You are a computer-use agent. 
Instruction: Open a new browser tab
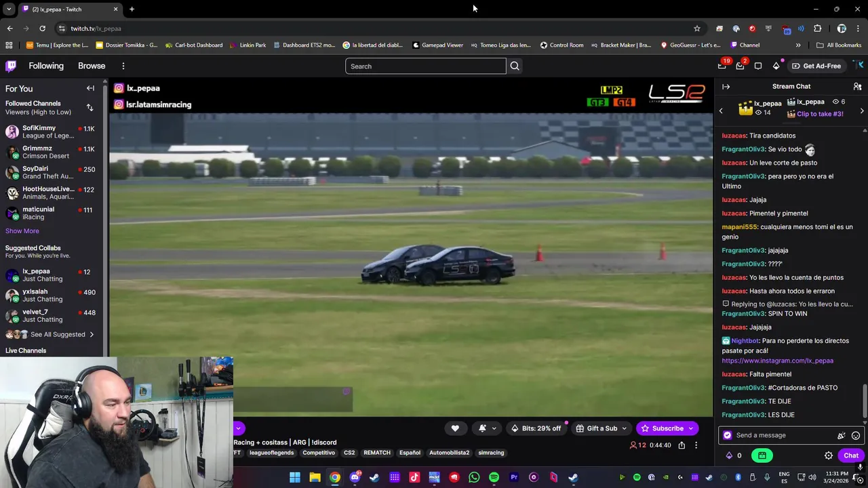tap(132, 9)
